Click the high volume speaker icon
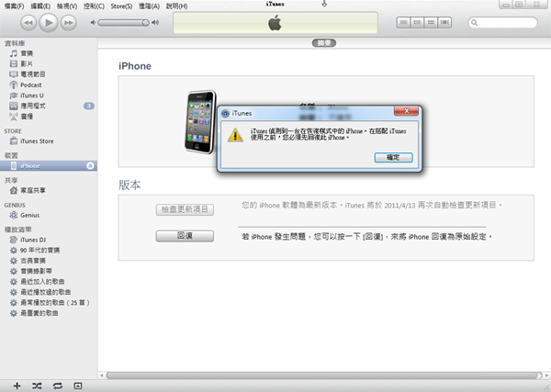The image size is (551, 392). point(155,22)
